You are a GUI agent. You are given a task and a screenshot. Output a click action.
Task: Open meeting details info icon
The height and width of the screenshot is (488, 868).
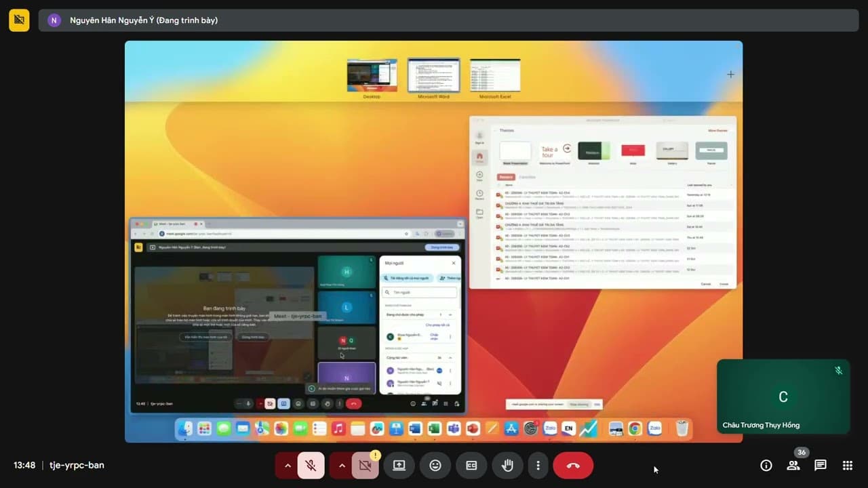(766, 465)
